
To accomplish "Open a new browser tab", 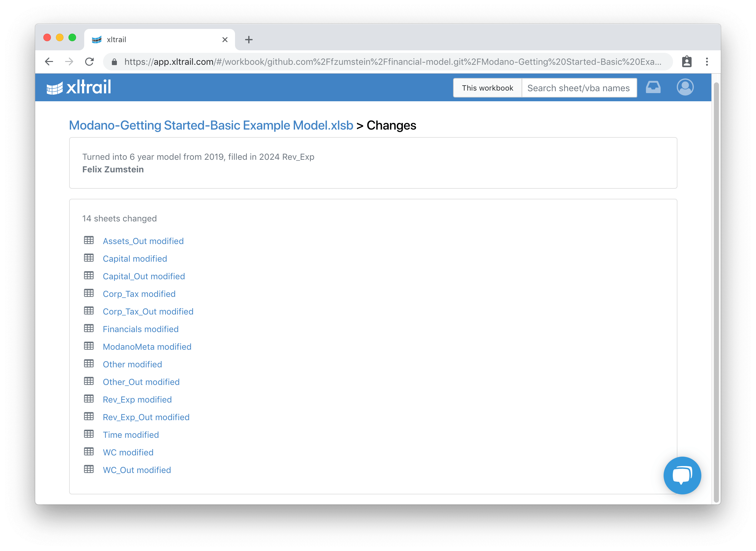I will click(249, 40).
